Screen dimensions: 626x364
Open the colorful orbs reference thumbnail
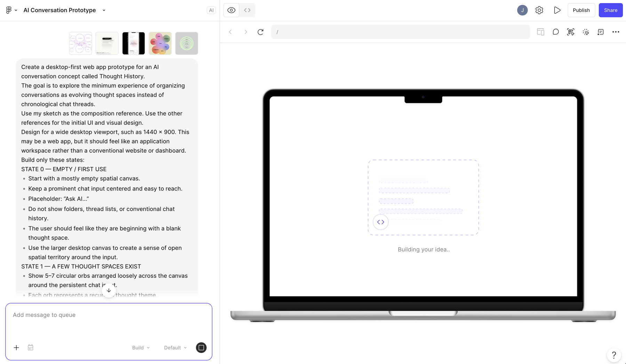(x=160, y=43)
